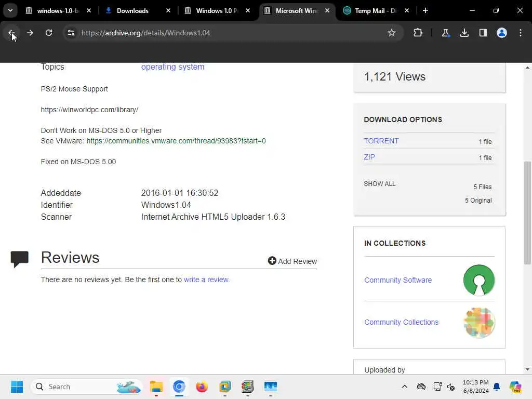The width and height of the screenshot is (532, 399).
Task: Open the blue window taskbar app
Action: pyautogui.click(x=270, y=387)
